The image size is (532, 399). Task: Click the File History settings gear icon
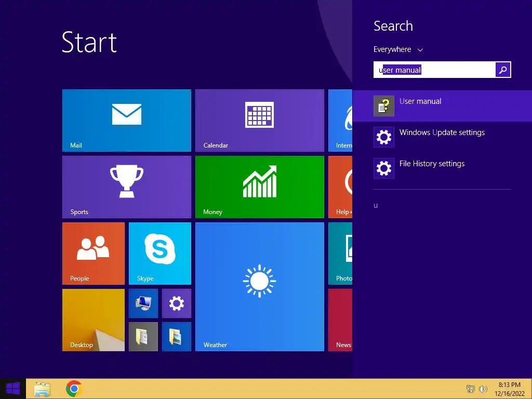pos(384,168)
